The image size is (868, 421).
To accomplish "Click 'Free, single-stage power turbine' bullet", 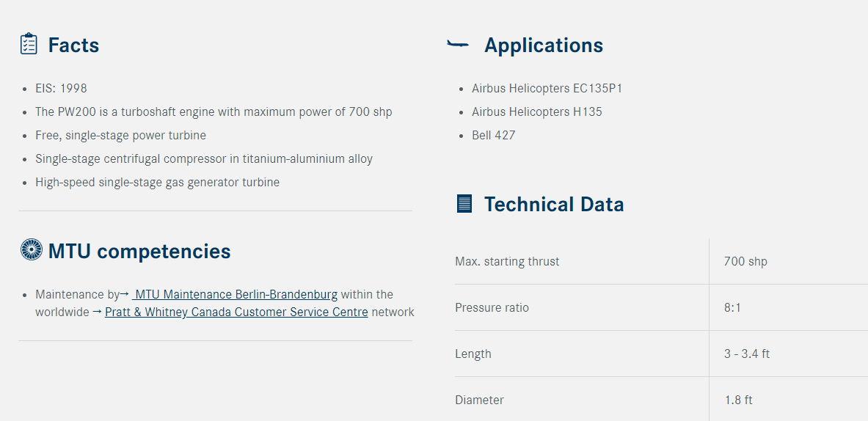I will coord(120,136).
